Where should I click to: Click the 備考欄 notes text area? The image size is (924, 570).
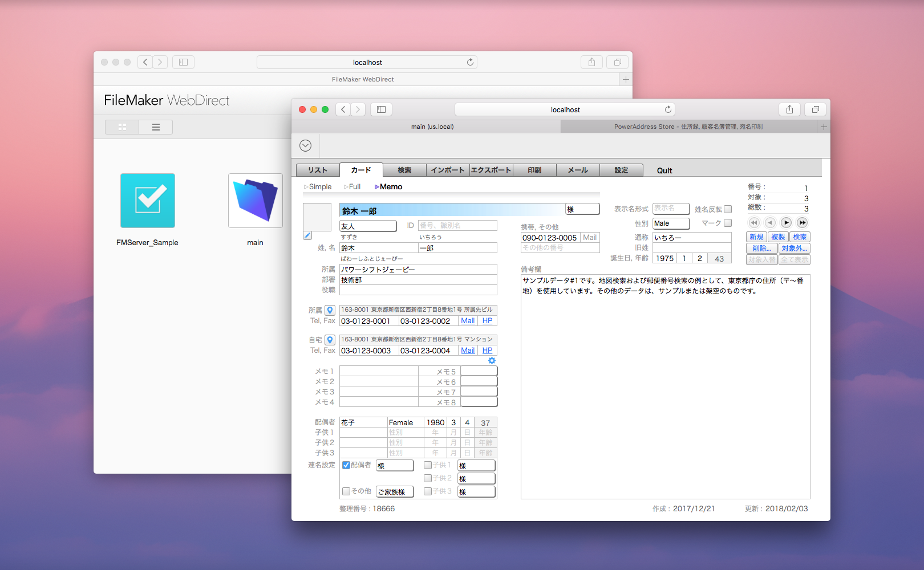(x=665, y=386)
